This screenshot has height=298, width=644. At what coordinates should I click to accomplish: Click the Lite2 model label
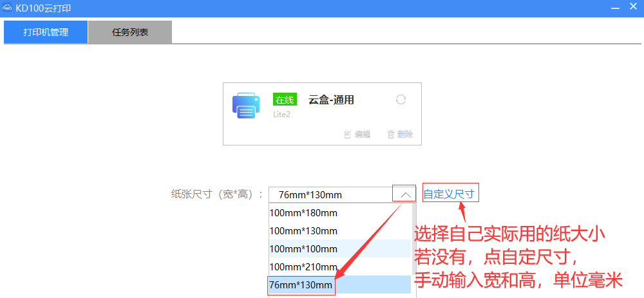[x=282, y=115]
